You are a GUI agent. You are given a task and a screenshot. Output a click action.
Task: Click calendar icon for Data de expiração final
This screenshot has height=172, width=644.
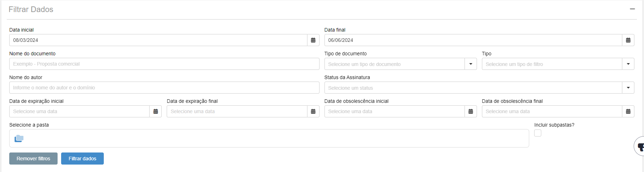tap(313, 111)
